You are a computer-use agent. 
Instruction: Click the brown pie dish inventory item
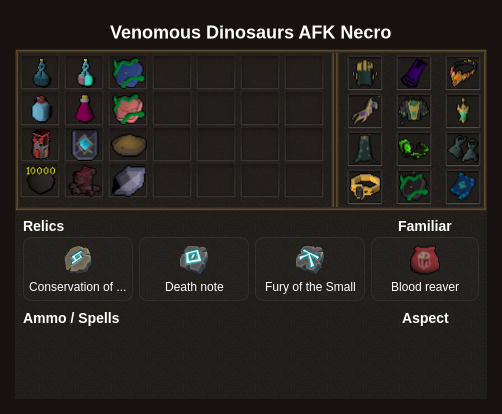click(x=128, y=145)
